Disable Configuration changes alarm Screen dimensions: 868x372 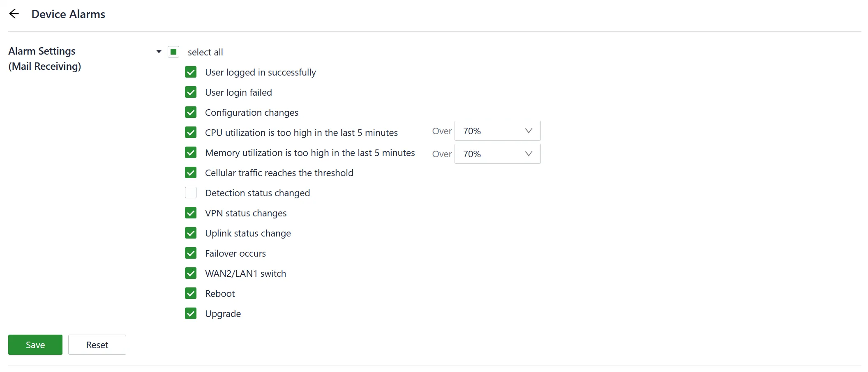[191, 113]
